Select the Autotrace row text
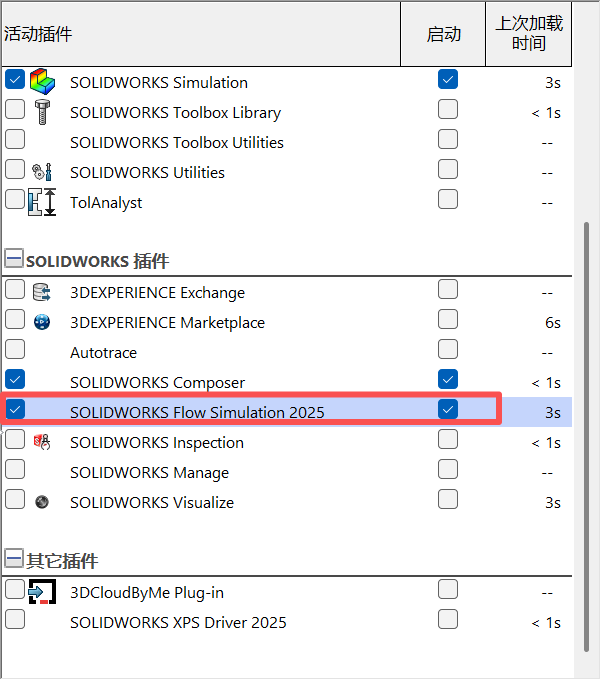Viewport: 600px width, 680px height. 104,353
